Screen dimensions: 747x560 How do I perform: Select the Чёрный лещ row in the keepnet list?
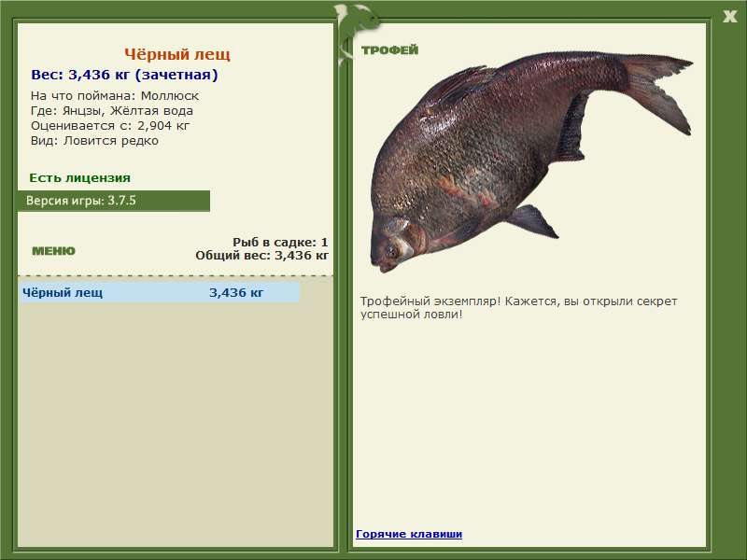pos(159,292)
